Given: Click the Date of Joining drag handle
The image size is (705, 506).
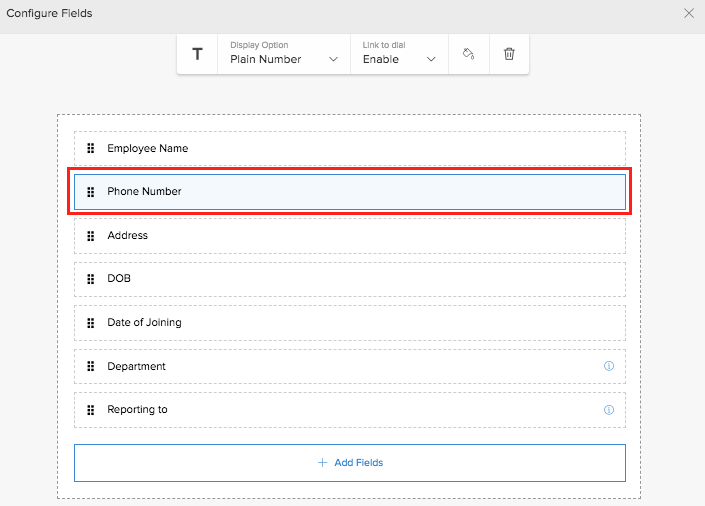Looking at the screenshot, I should pos(91,323).
